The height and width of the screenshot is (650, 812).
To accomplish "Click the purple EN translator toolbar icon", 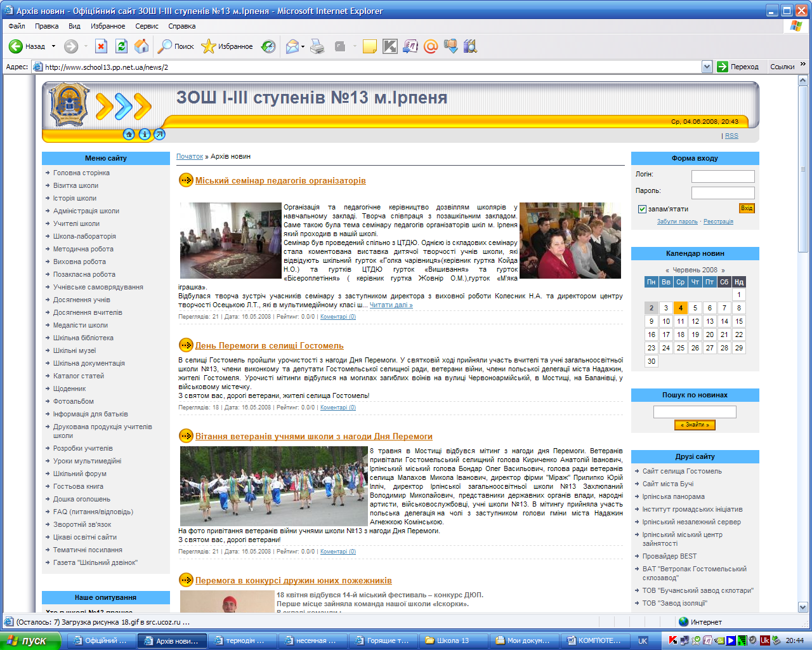I will (410, 46).
